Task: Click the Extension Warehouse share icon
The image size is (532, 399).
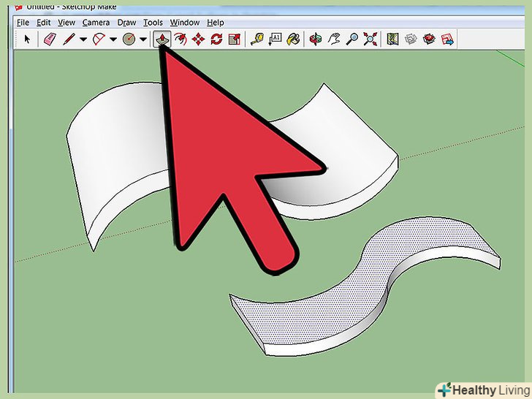Action: pos(447,39)
